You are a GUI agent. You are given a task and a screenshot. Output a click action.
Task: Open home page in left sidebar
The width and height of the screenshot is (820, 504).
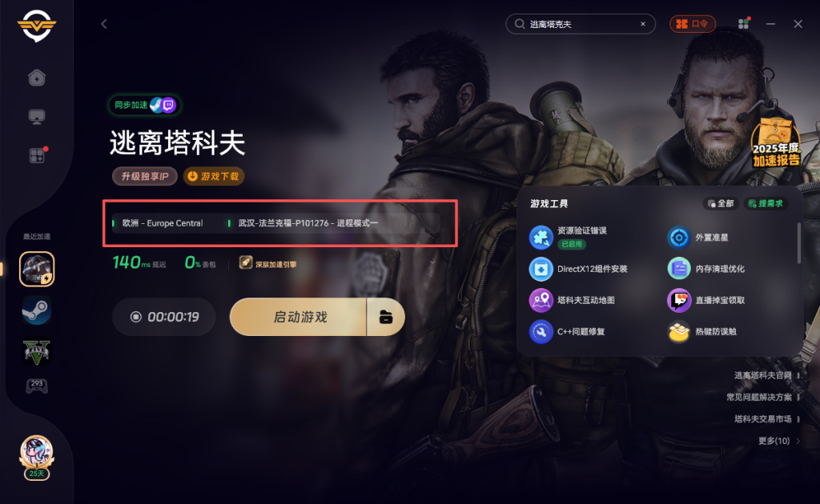37,78
